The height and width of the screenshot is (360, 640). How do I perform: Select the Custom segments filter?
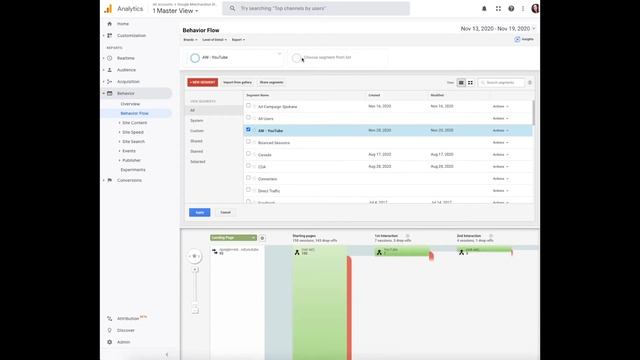pyautogui.click(x=197, y=131)
